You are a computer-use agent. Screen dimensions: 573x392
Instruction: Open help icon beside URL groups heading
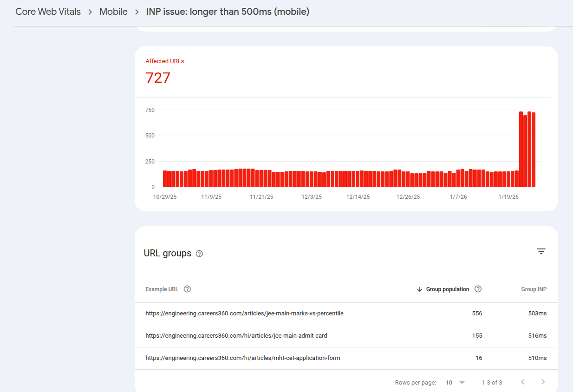199,254
